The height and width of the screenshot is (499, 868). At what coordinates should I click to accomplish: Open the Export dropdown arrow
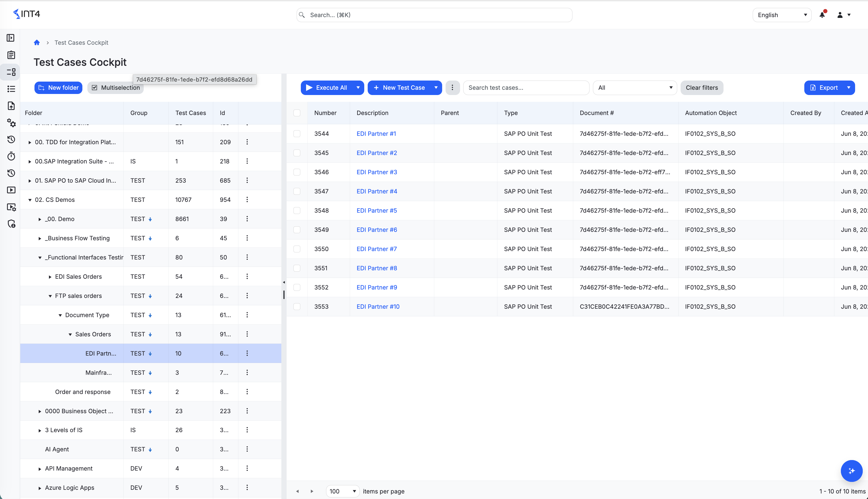click(849, 88)
